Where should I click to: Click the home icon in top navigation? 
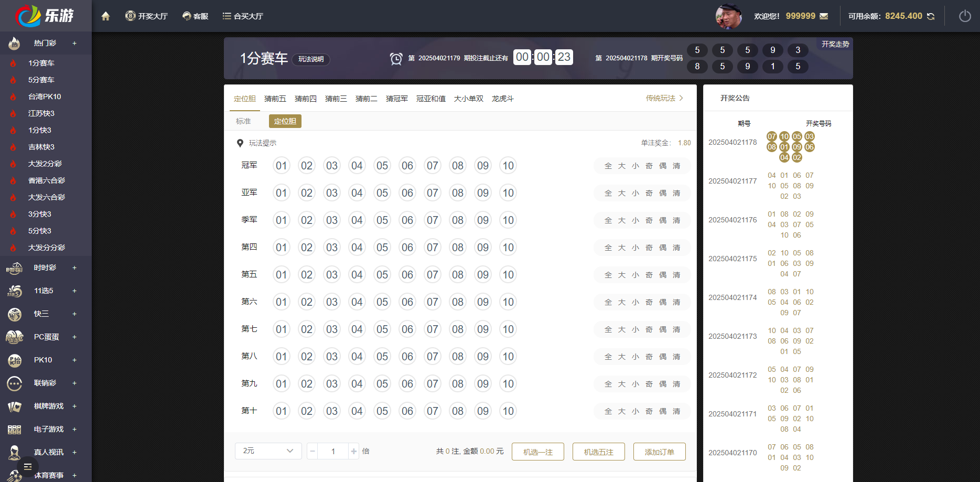point(105,16)
